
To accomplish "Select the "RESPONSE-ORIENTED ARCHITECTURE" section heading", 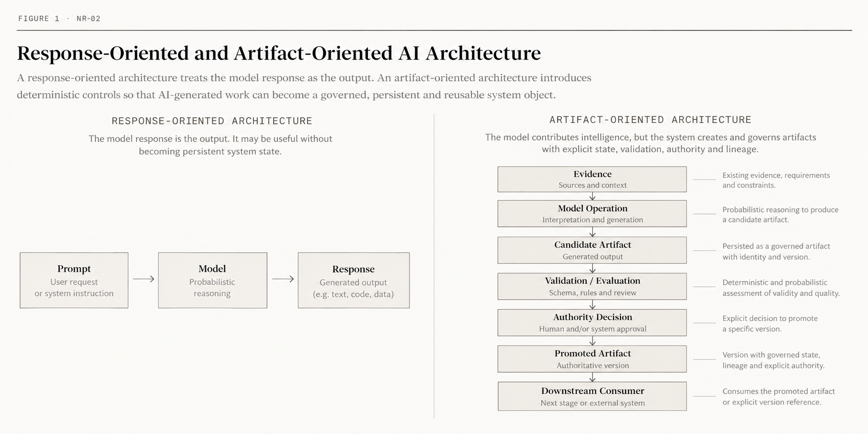I will [x=212, y=121].
